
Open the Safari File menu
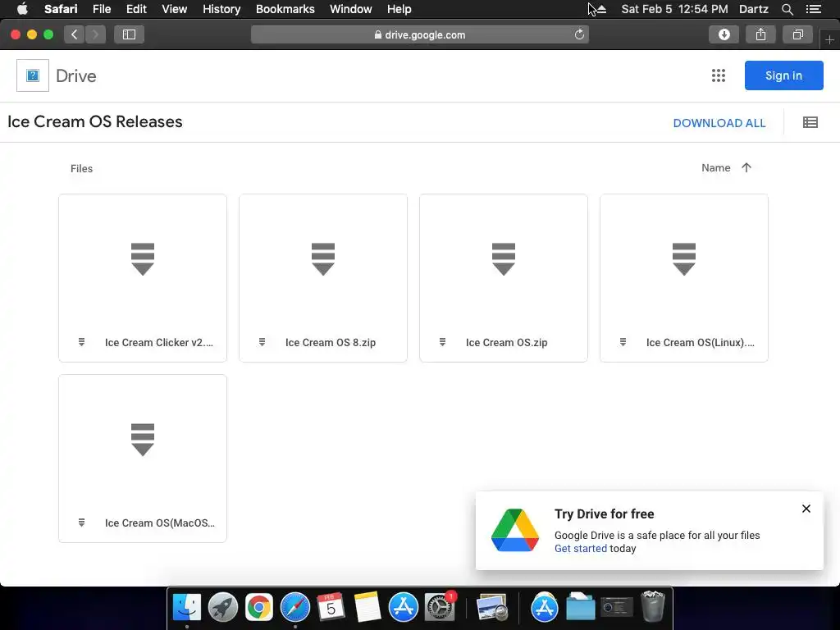(x=102, y=9)
